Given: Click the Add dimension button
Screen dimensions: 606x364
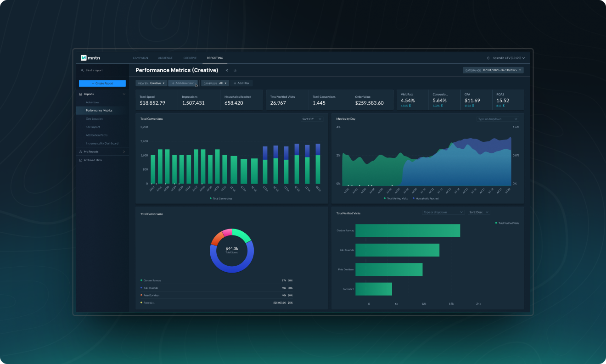Looking at the screenshot, I should (x=183, y=83).
